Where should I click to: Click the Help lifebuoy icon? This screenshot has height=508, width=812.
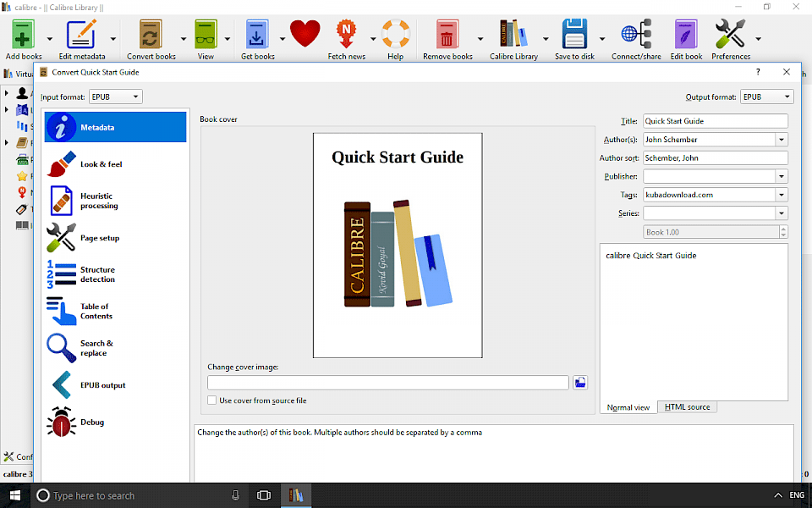[x=396, y=35]
